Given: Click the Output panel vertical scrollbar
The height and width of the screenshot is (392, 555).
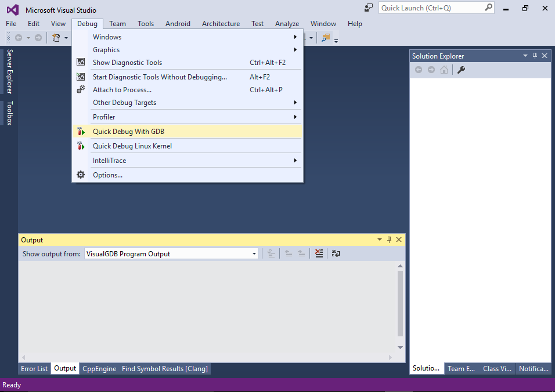Looking at the screenshot, I should (401, 303).
